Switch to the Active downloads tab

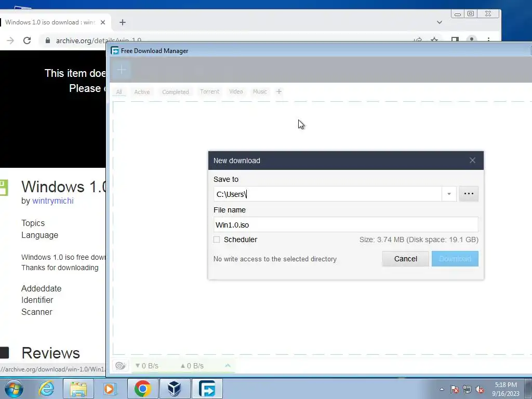click(142, 92)
